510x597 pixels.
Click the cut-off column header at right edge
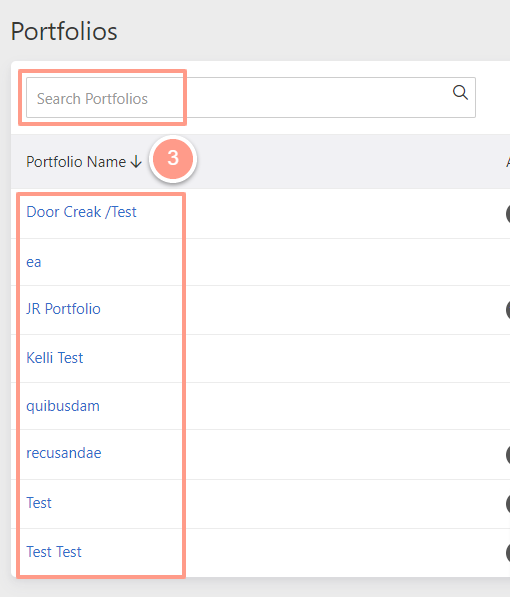tap(508, 162)
